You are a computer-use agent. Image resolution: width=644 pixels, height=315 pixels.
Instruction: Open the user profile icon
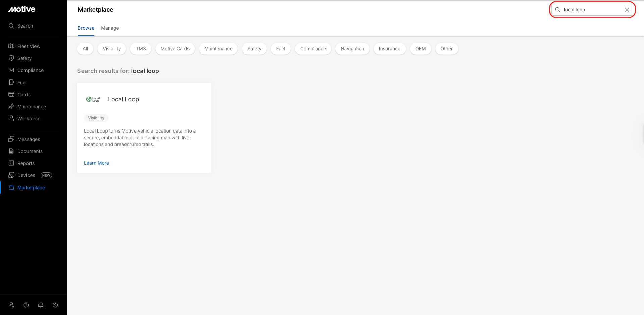[x=55, y=305]
